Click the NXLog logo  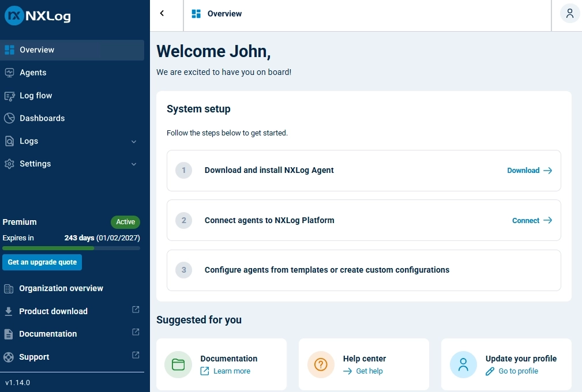coord(37,16)
